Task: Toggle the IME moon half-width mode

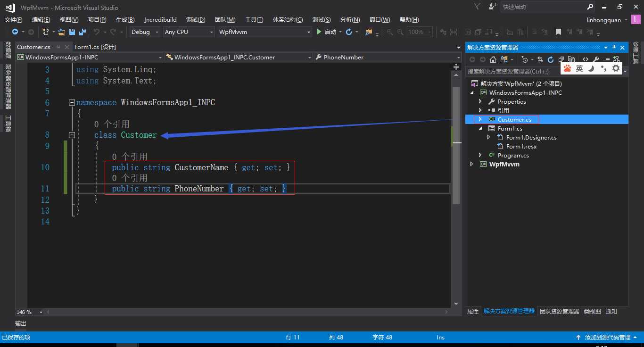Action: (591, 68)
